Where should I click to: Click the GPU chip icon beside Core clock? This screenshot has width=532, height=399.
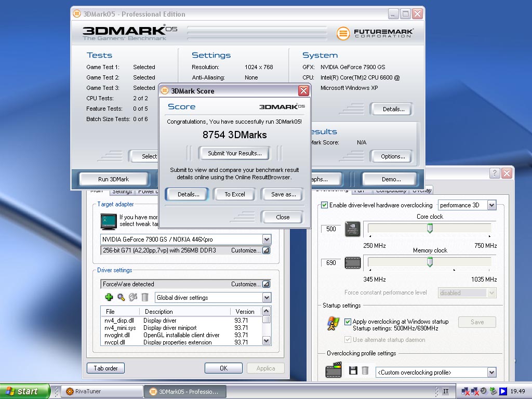coord(353,229)
